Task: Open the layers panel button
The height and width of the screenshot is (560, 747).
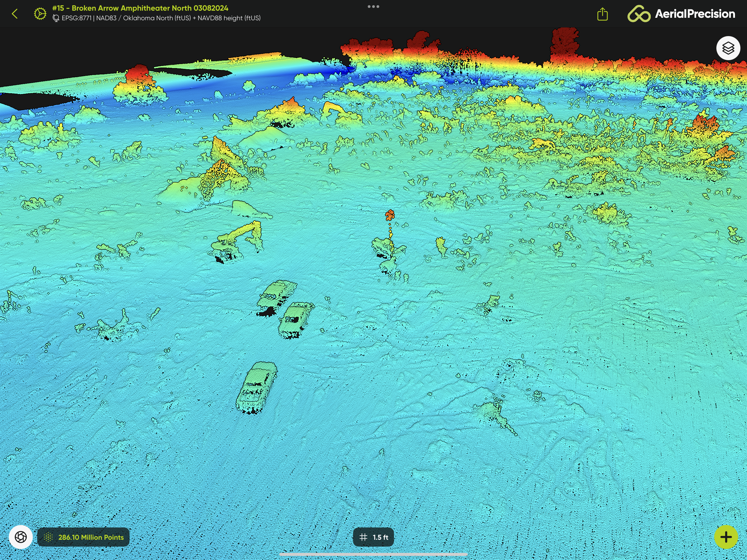Action: [x=728, y=48]
